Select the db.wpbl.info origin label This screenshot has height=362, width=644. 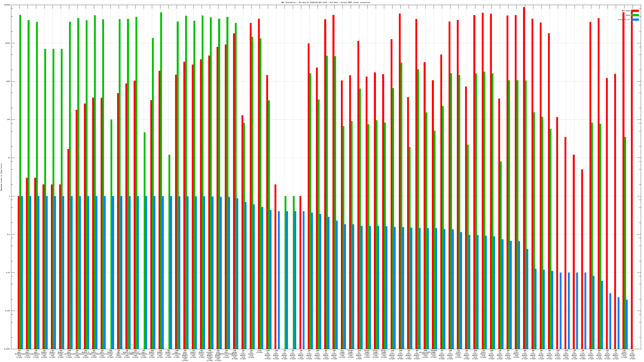[119, 354]
